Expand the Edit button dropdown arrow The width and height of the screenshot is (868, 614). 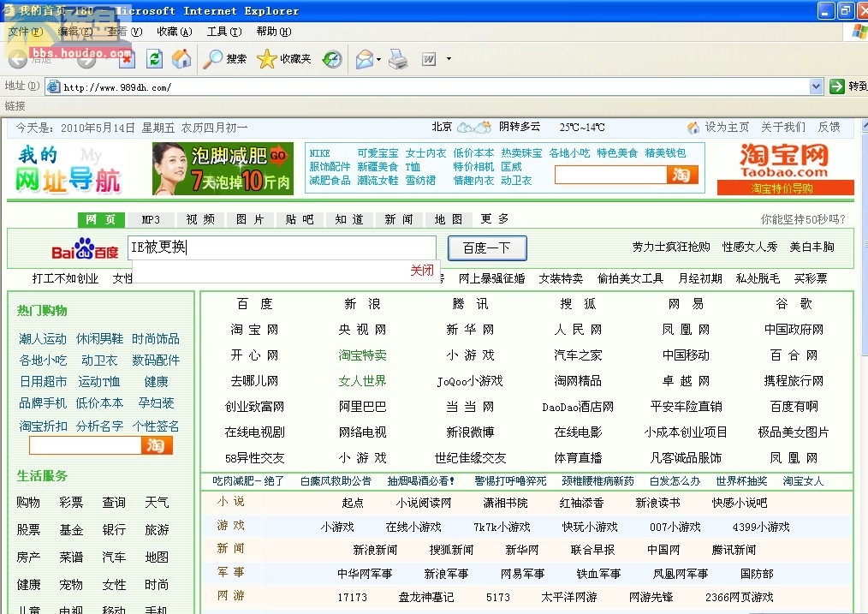tap(449, 59)
